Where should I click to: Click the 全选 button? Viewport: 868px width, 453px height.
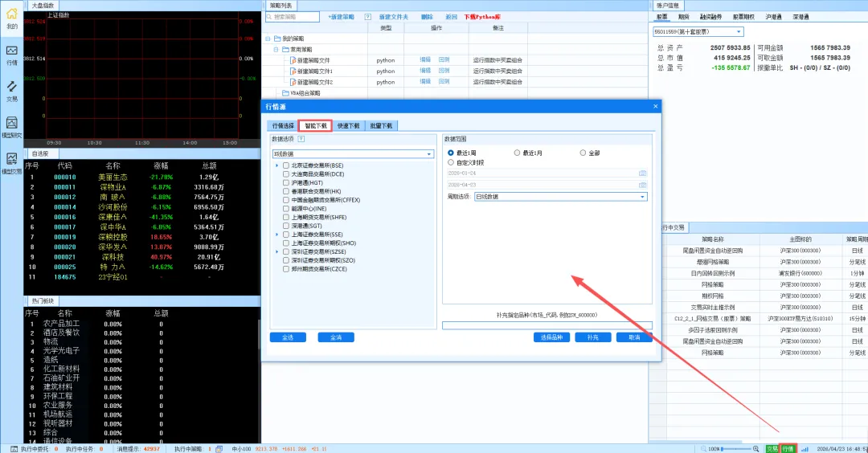288,337
